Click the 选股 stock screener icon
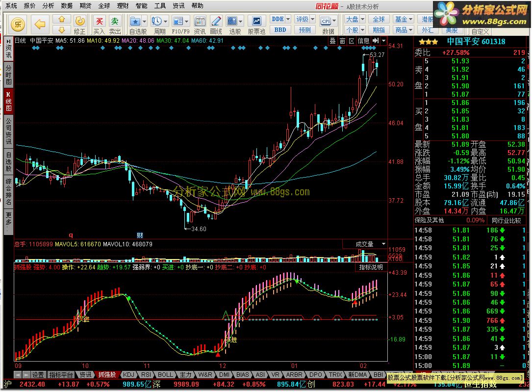Screen dimensions: 532x392 pos(232,21)
